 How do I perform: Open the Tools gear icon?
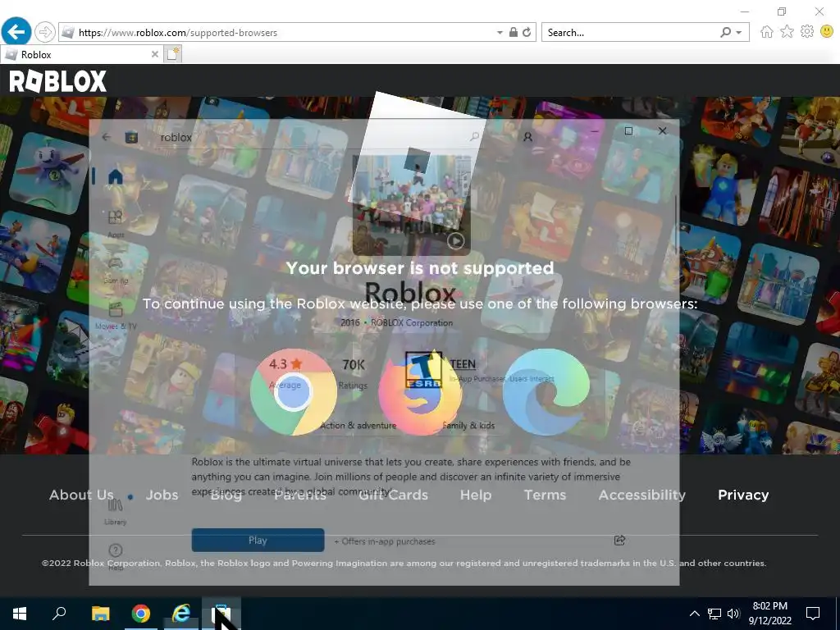coord(807,32)
